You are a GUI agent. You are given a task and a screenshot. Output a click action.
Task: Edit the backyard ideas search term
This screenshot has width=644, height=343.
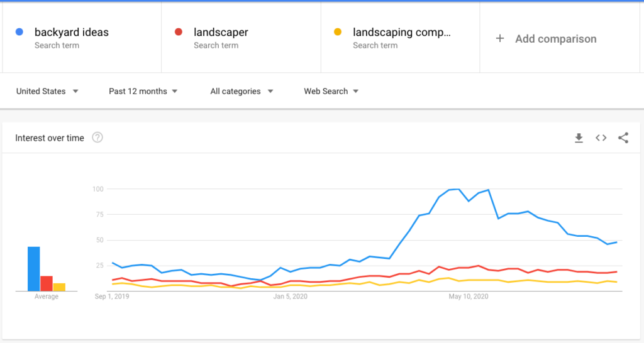click(82, 38)
